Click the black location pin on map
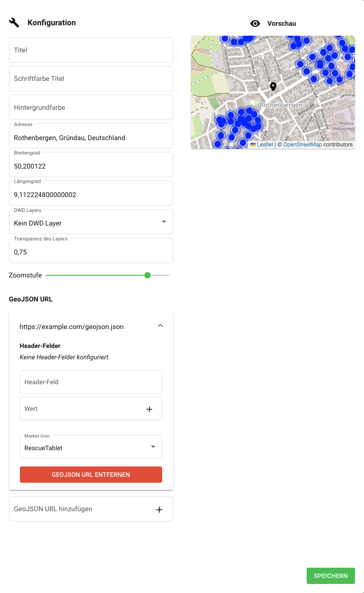The height and width of the screenshot is (593, 364). click(273, 86)
